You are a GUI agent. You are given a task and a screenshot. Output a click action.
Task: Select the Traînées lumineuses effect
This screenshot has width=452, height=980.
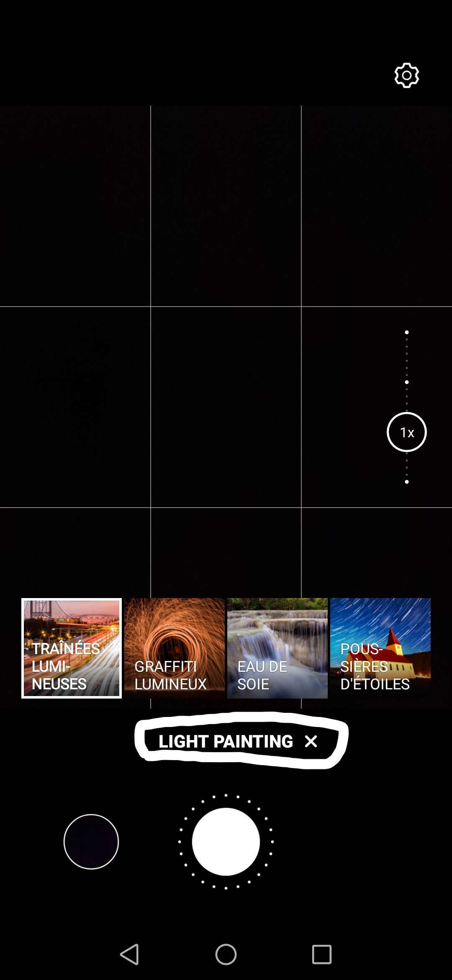pyautogui.click(x=72, y=648)
